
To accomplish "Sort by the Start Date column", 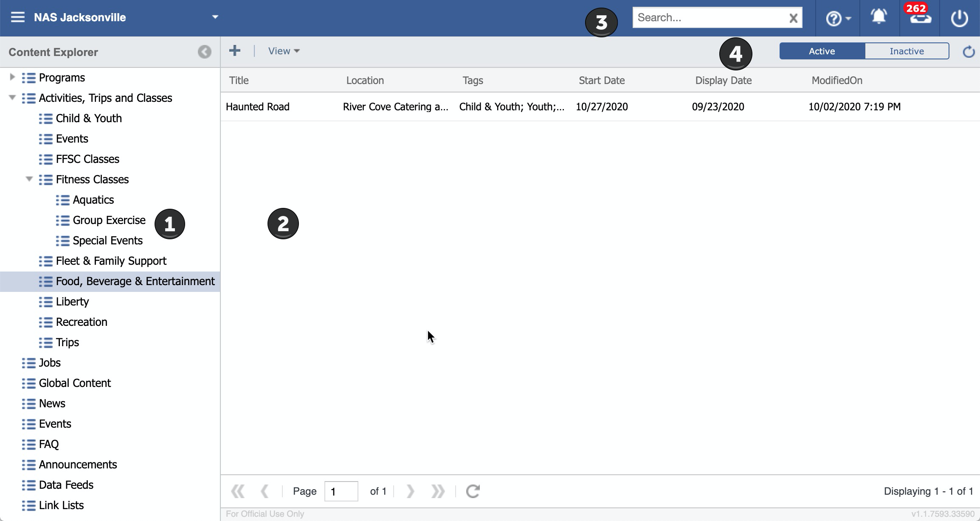I will [601, 80].
